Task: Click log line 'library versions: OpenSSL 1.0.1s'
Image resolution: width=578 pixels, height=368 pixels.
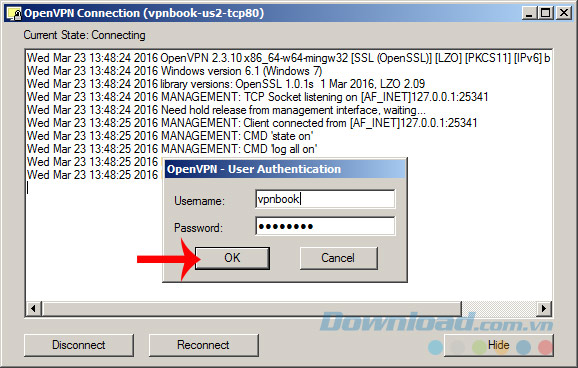Action: (226, 84)
